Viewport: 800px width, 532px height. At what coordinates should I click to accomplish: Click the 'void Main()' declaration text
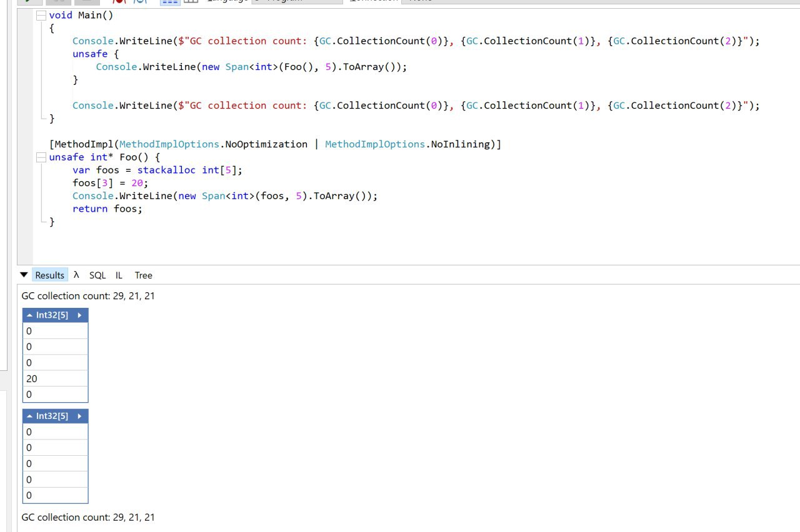pyautogui.click(x=81, y=15)
